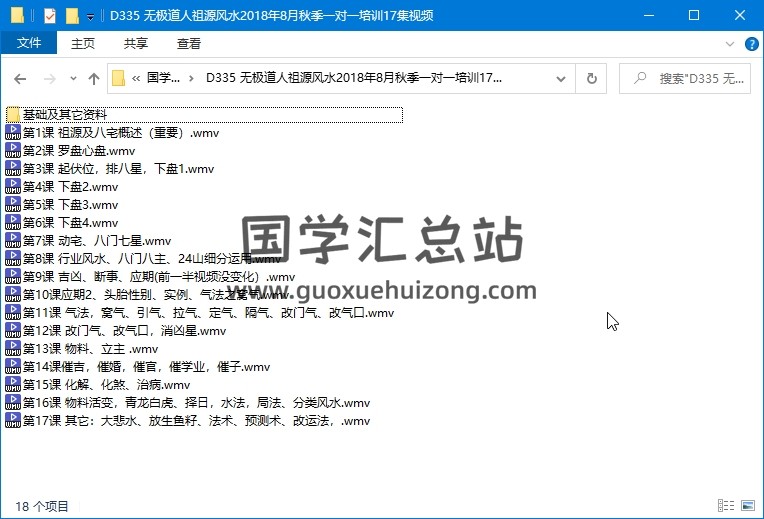Click the WMV icon for 第7课
764x519 pixels.
click(x=13, y=241)
